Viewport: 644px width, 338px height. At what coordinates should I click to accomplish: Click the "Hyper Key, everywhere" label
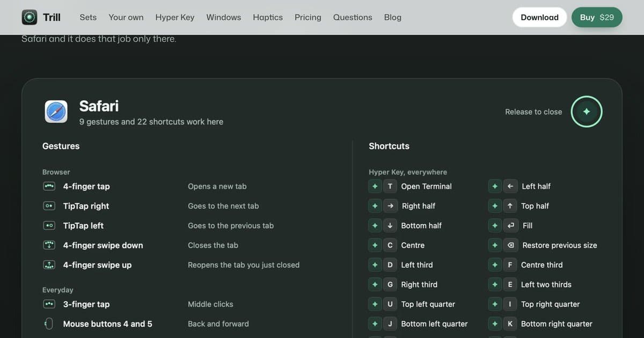point(408,172)
